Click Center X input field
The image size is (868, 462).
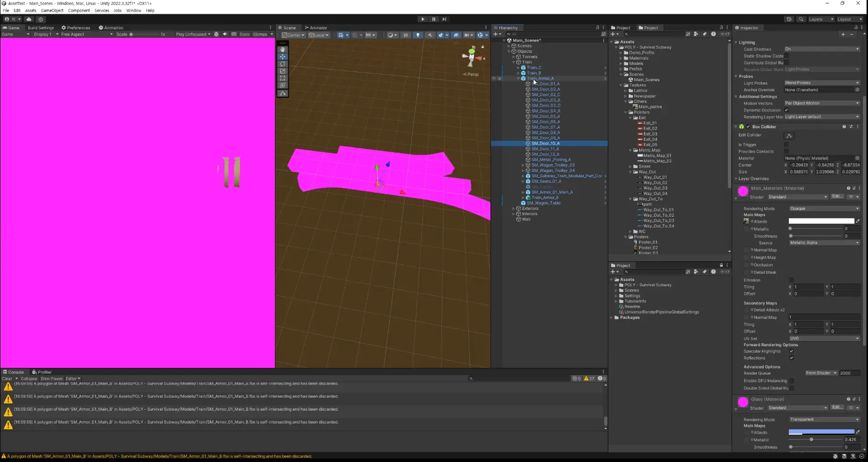tap(799, 165)
